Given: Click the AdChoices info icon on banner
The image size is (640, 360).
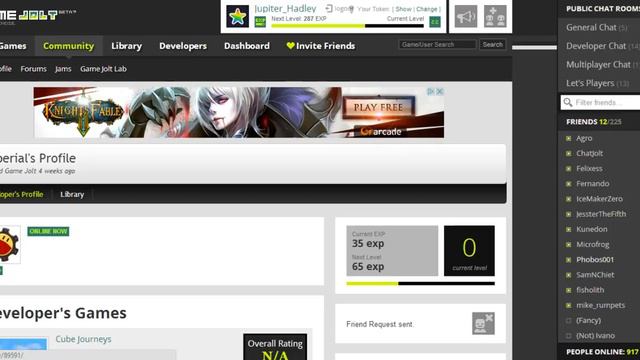Looking at the screenshot, I should tap(431, 91).
